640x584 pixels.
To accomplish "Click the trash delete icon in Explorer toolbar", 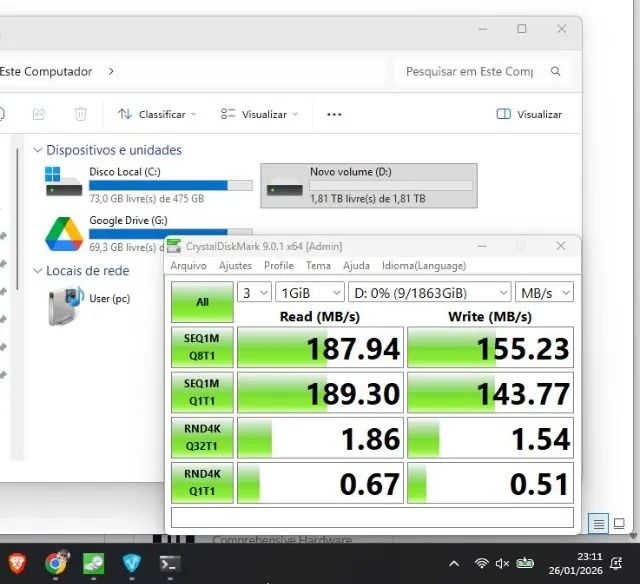I will tap(80, 114).
